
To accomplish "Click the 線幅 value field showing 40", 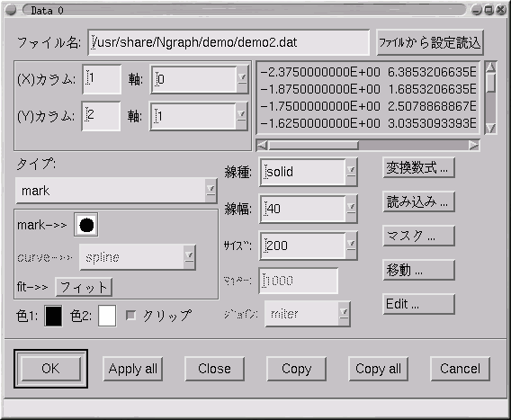I will click(x=303, y=209).
